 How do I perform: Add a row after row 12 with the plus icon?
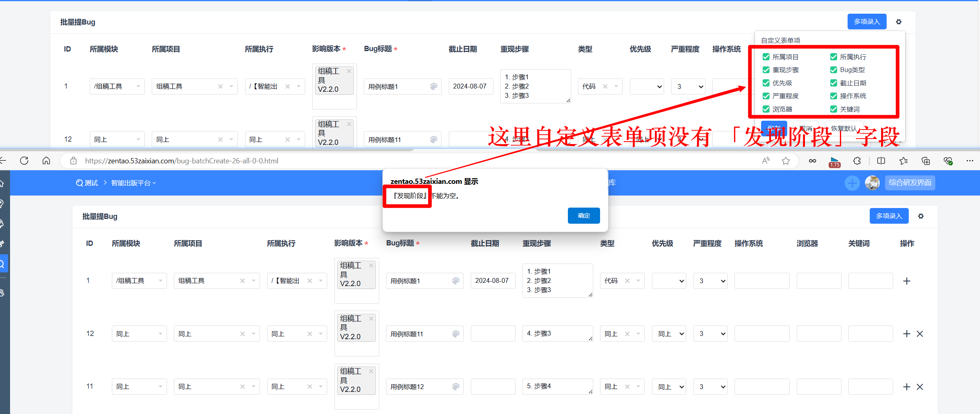click(907, 334)
